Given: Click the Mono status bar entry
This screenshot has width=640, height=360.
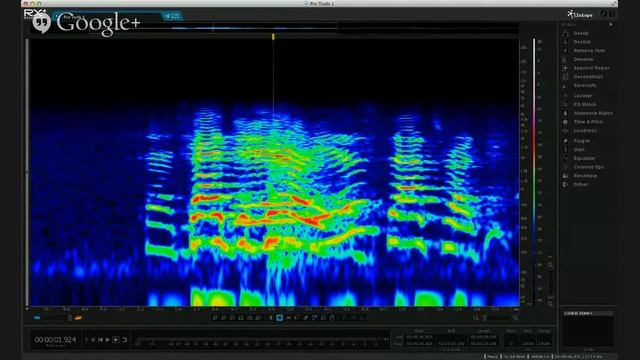Looking at the screenshot, I should [x=493, y=357].
